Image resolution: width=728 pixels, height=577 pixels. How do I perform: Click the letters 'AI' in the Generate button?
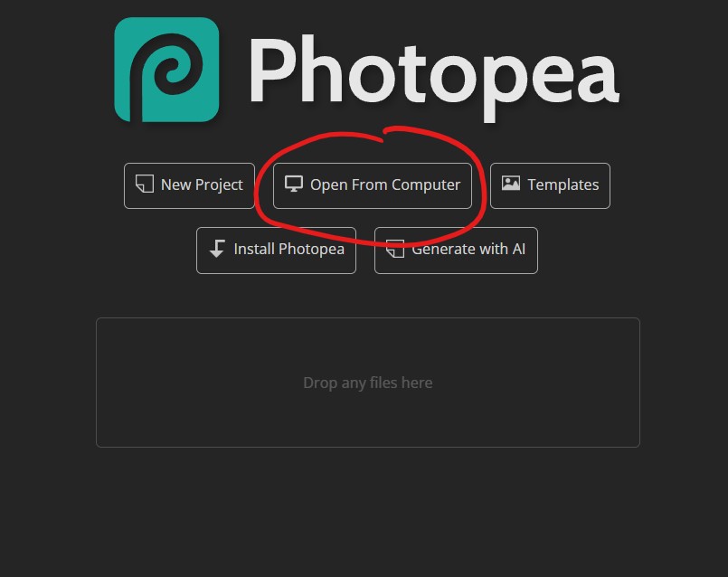coord(518,250)
